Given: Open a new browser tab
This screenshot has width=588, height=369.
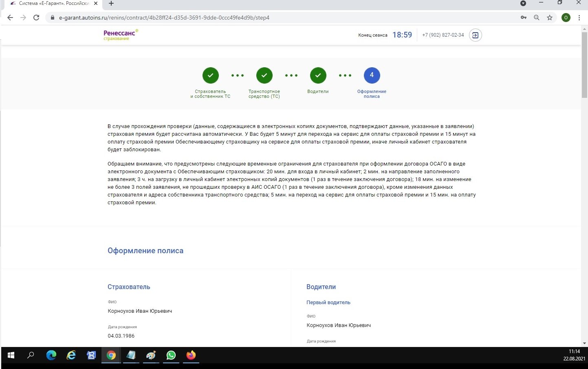Looking at the screenshot, I should click(x=111, y=4).
